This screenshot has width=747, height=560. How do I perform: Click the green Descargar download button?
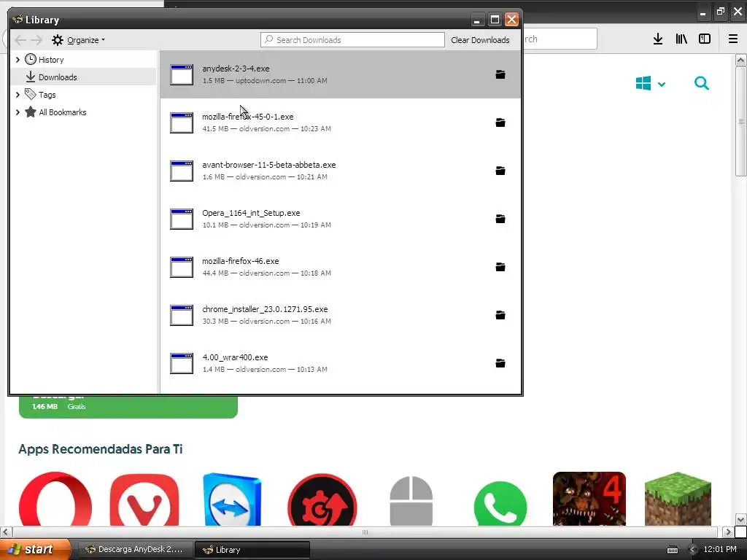pyautogui.click(x=128, y=406)
